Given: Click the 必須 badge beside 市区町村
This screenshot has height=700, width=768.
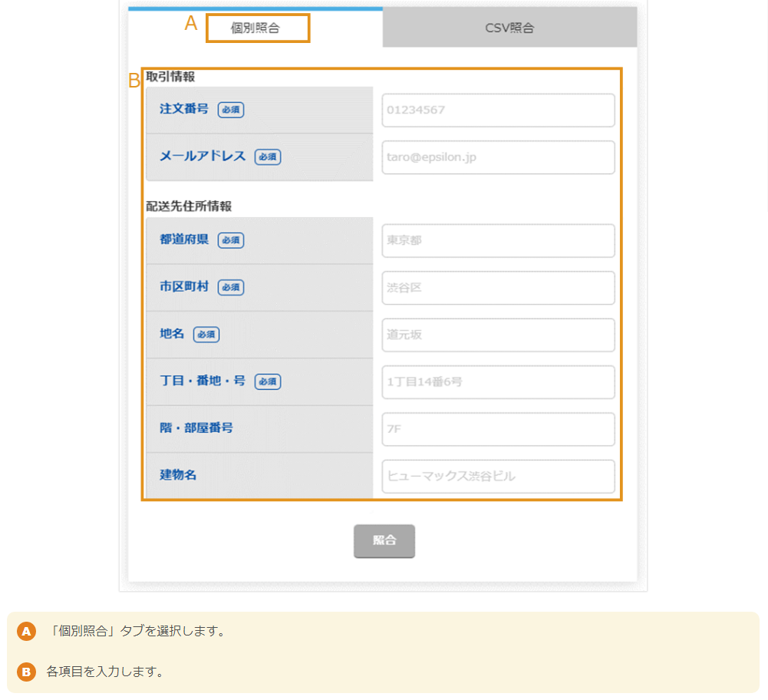Looking at the screenshot, I should coord(231,287).
